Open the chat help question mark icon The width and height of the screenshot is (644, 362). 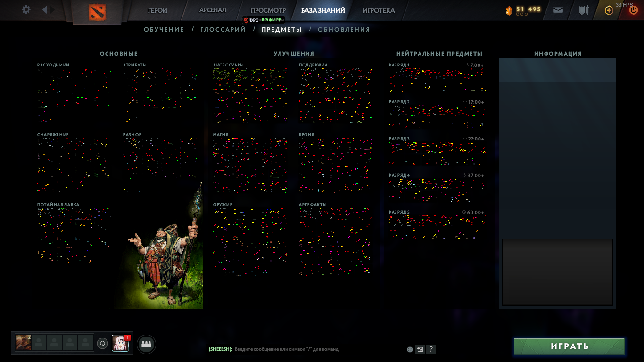(x=430, y=349)
